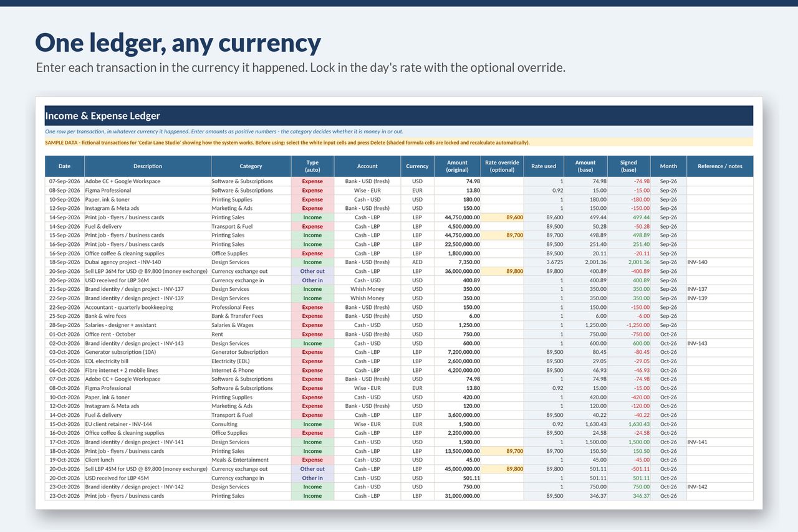Select description 'Accountant - quarterly bookkeeping'
The width and height of the screenshot is (798, 532).
(x=148, y=307)
